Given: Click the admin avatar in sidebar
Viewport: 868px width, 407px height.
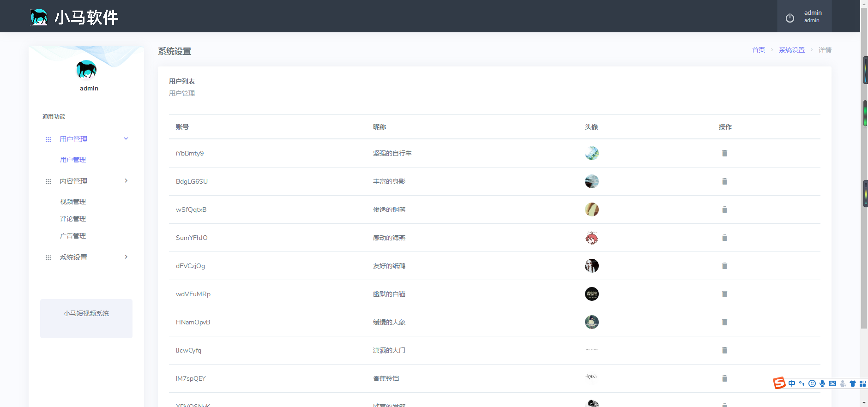Looking at the screenshot, I should pos(86,70).
